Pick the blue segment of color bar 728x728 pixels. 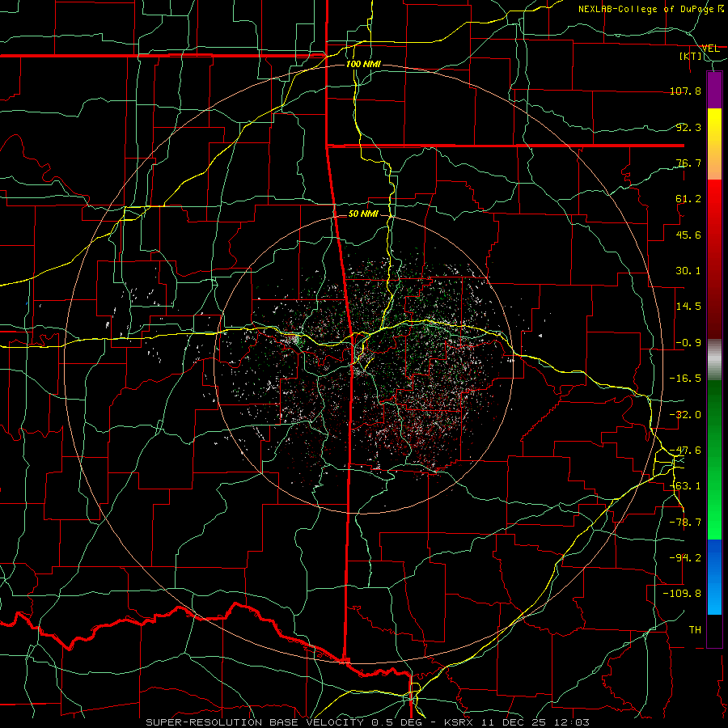click(714, 577)
